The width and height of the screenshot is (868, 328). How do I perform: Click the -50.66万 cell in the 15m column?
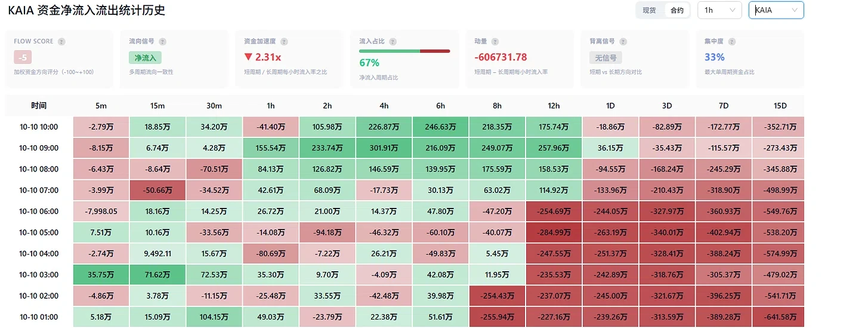[x=157, y=191]
